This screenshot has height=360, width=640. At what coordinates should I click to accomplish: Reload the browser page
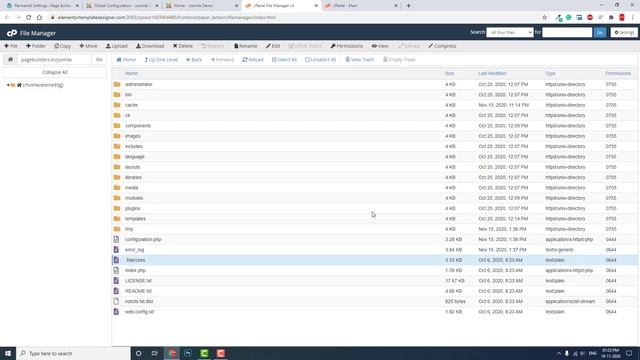[29, 18]
